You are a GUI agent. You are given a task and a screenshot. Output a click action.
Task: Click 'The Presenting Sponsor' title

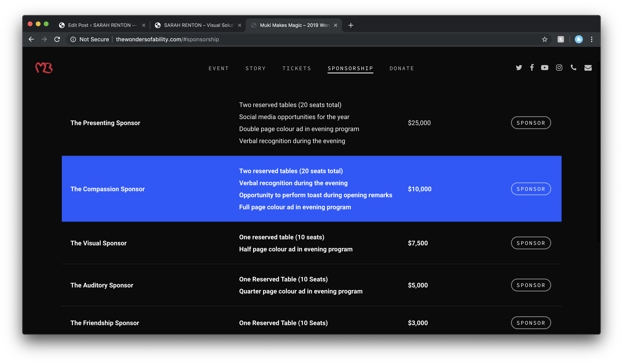[105, 123]
